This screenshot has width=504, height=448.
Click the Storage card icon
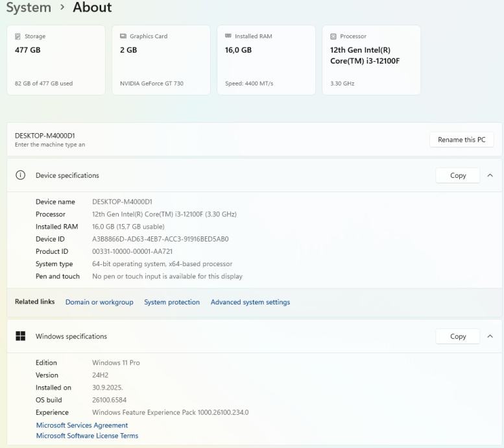(x=18, y=36)
